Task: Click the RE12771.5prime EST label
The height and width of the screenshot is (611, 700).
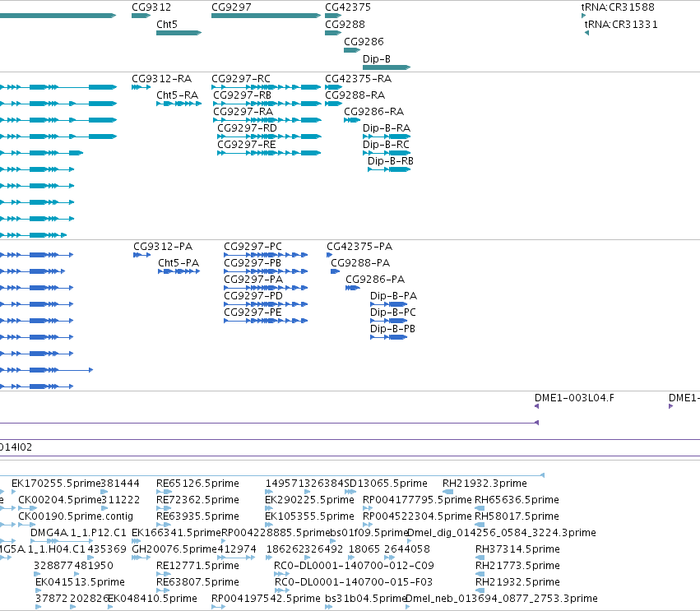Action: (x=197, y=566)
